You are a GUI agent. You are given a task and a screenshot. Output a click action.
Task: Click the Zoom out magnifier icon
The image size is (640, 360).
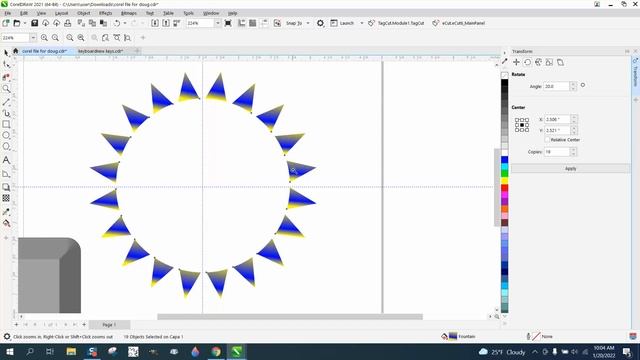coord(55,38)
